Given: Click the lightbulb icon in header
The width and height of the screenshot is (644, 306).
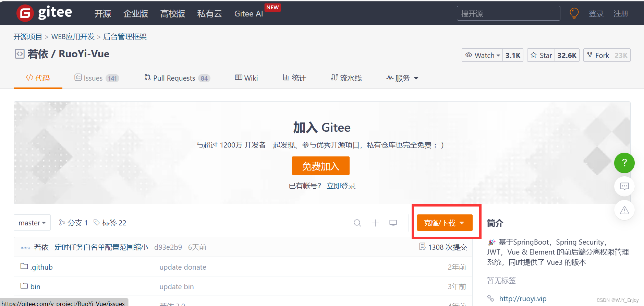Looking at the screenshot, I should click(x=574, y=13).
